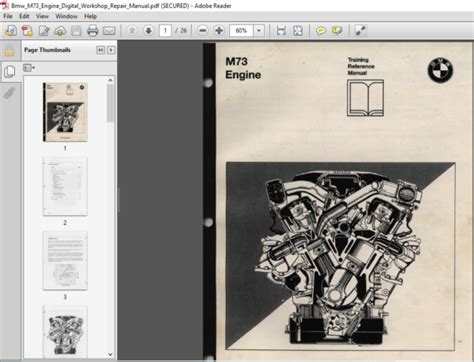Viewport: 474px width, 362px height.
Task: Click the Highlight text tool
Action: pos(337,31)
